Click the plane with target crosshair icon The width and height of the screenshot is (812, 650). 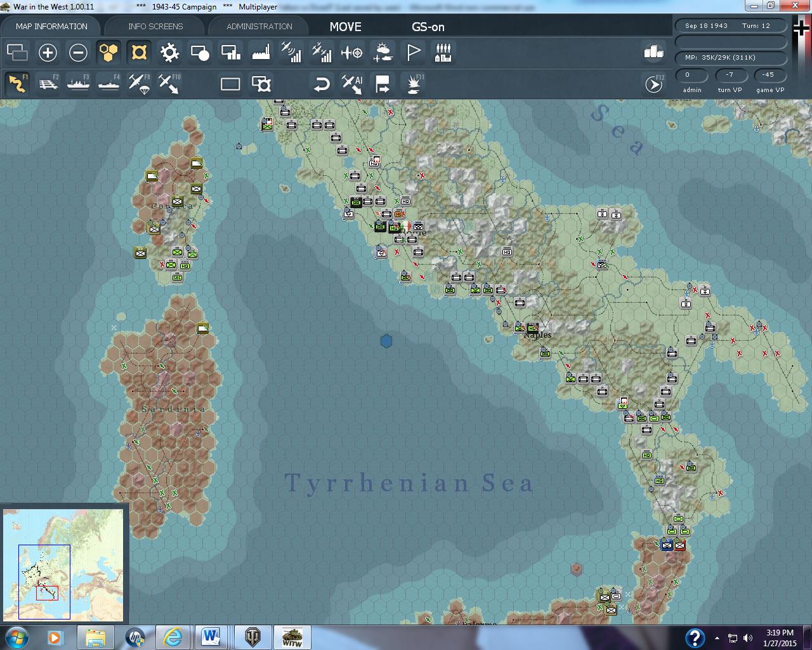click(x=352, y=52)
